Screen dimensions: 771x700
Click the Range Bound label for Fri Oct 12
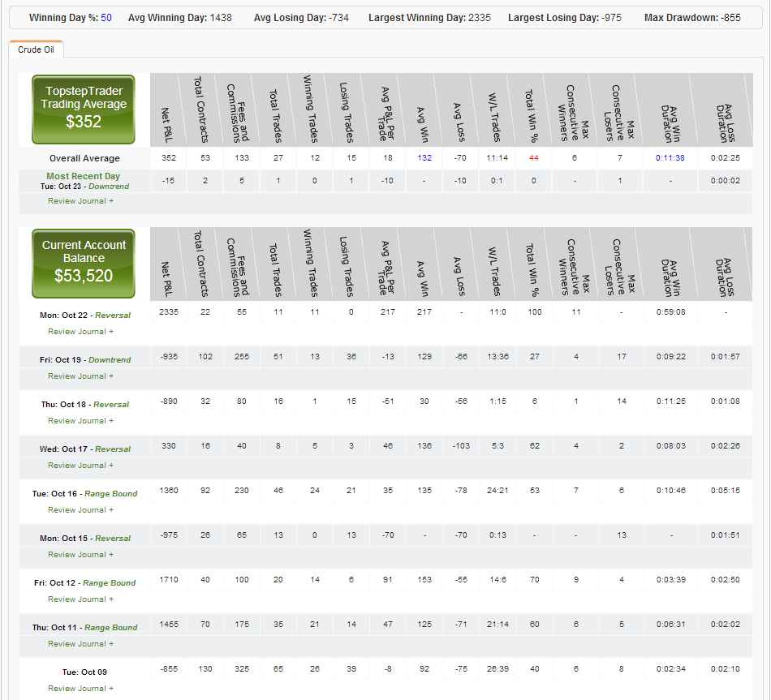110,583
